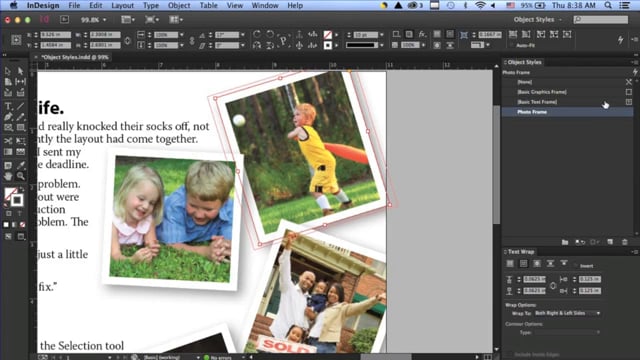
Task: Select the Gap tool
Action: tap(20, 82)
